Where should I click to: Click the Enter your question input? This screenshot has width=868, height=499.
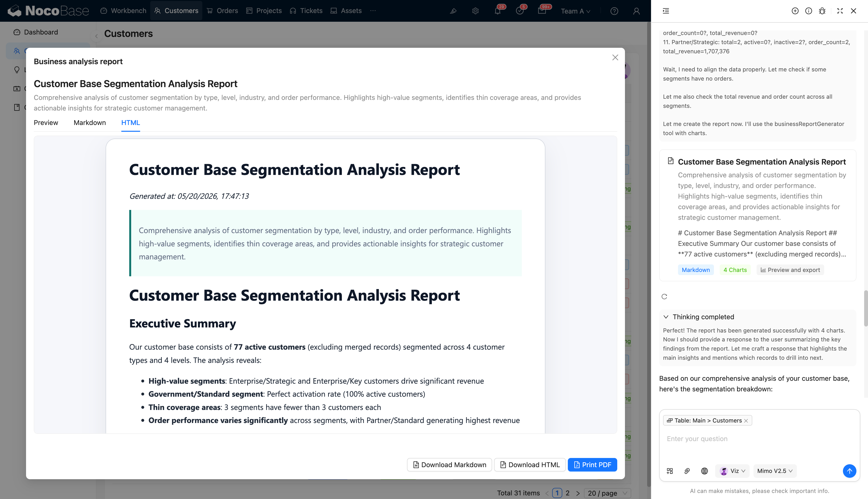[759, 439]
